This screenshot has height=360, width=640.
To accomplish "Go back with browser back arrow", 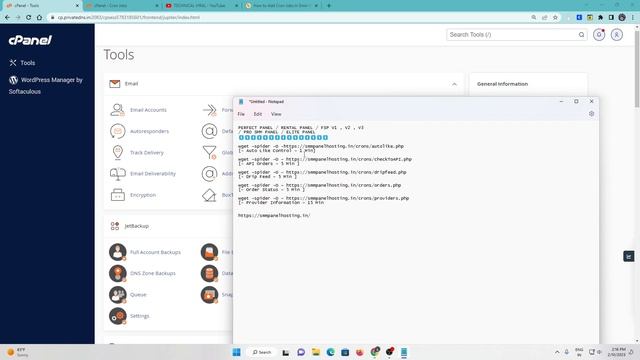I will 7,18.
